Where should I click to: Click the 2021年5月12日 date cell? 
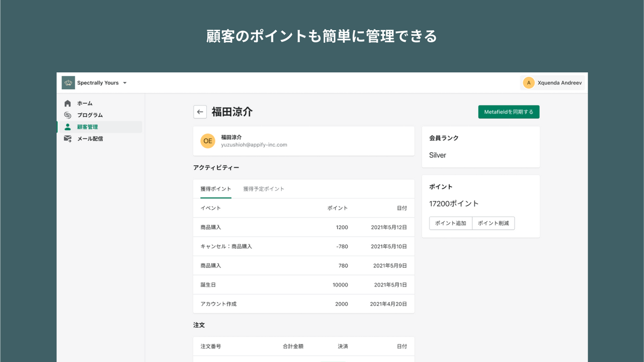[x=389, y=227]
